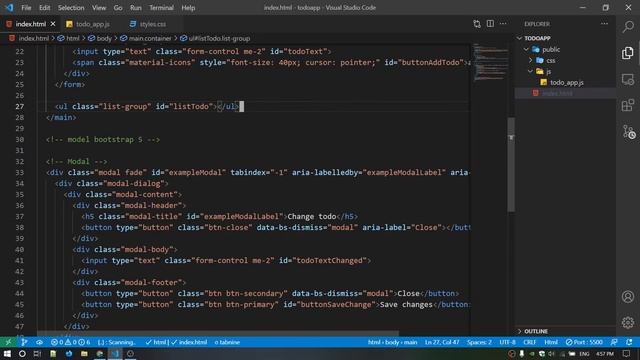The image size is (640, 360).
Task: Open the View menu
Action: point(99,8)
